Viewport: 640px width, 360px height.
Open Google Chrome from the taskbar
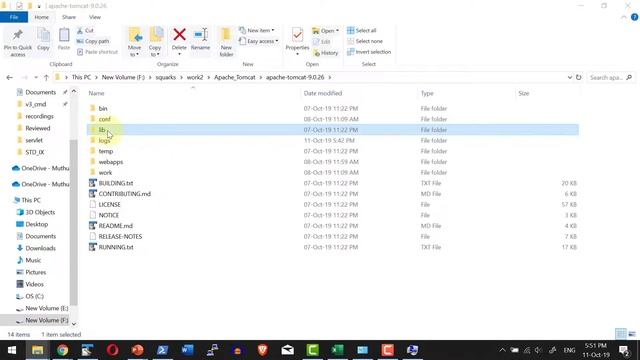[x=62, y=350]
